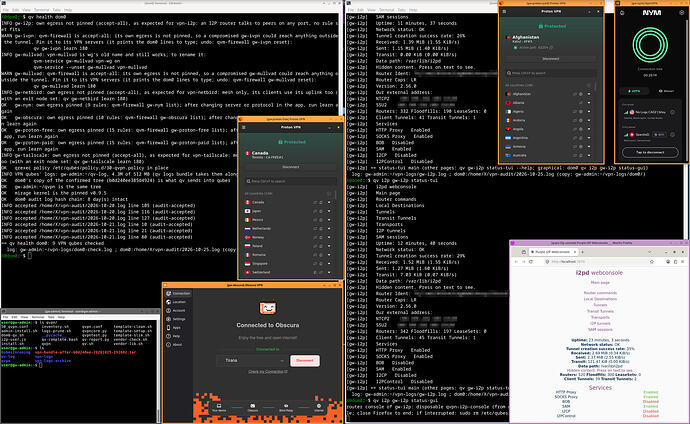Select Purple I2P Webconsole Firefox tab
Image resolution: width=690 pixels, height=424 pixels.
(553, 252)
